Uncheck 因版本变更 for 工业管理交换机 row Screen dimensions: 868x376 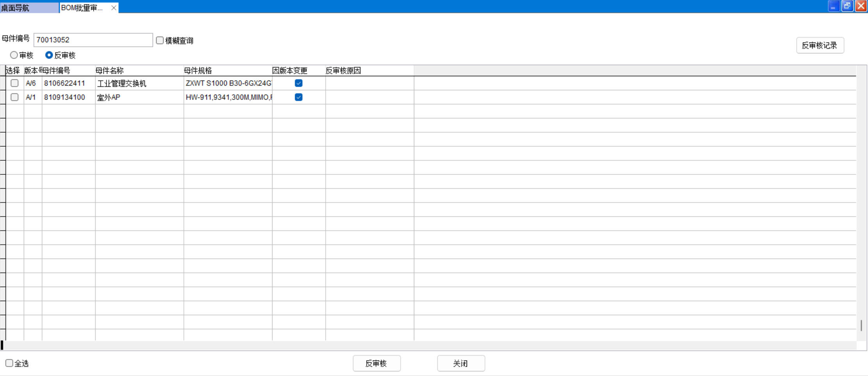tap(299, 83)
